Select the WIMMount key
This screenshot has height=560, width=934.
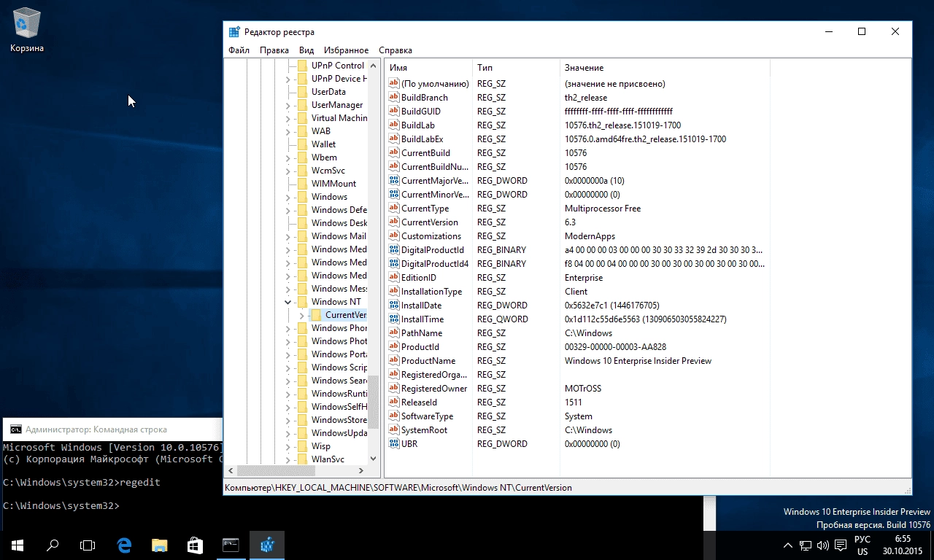coord(333,184)
